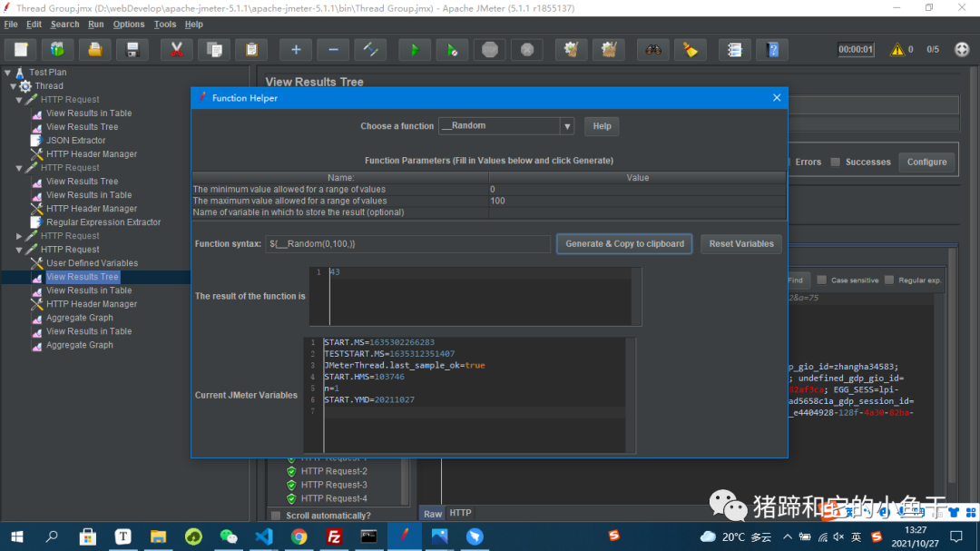Click the Stop test icon

point(490,49)
